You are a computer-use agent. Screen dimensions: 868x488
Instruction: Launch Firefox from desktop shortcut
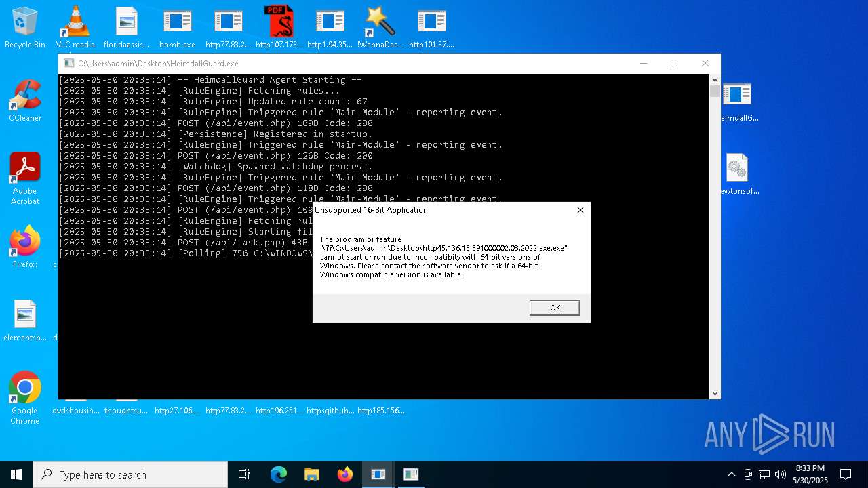pos(25,247)
